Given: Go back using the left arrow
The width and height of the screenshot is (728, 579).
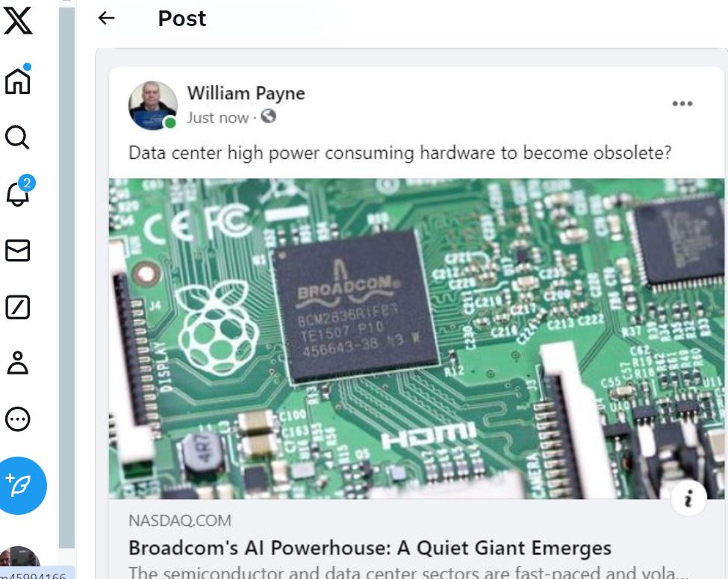Looking at the screenshot, I should (106, 18).
